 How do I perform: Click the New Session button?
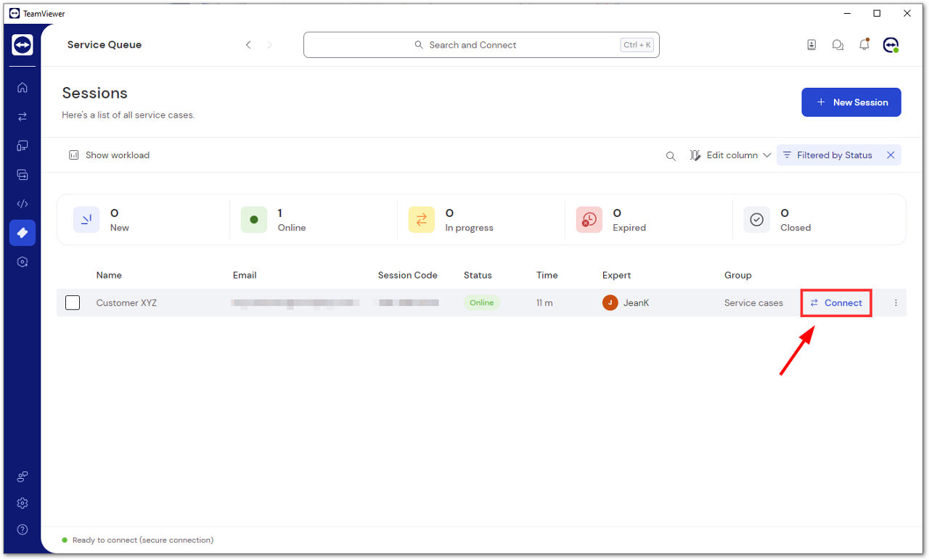click(x=851, y=102)
